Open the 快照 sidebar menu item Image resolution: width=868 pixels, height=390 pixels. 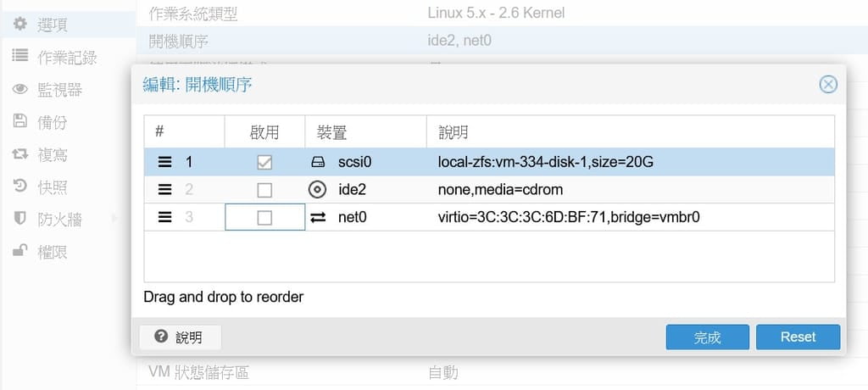pyautogui.click(x=52, y=187)
